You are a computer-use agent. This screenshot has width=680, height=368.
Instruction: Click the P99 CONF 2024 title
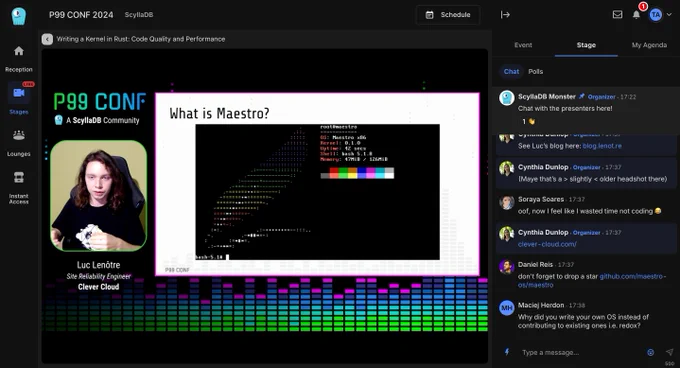point(81,15)
